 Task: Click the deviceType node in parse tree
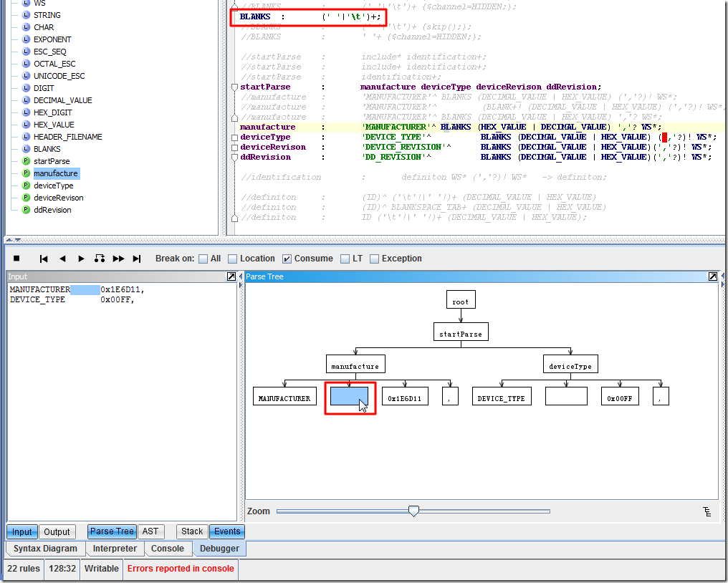(x=570, y=364)
